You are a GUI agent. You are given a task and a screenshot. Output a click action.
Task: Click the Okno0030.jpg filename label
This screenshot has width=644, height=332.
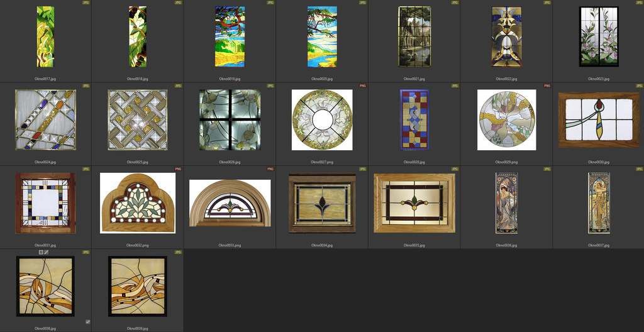click(x=598, y=162)
